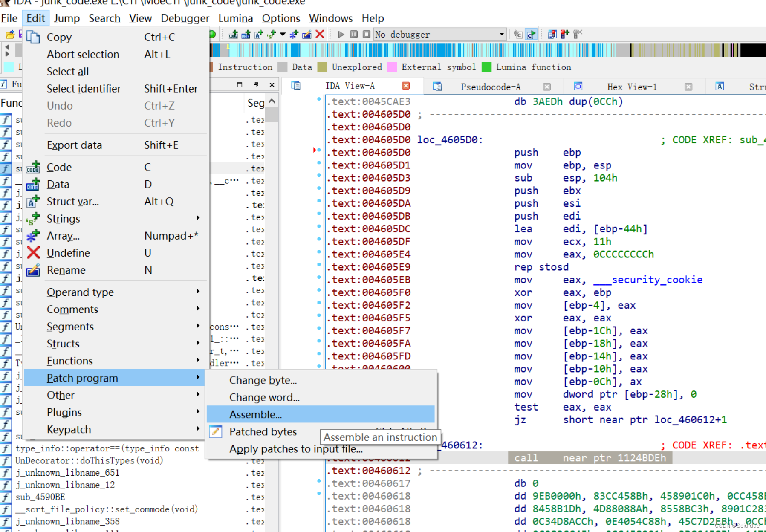This screenshot has height=532, width=766.
Task: Open the breakpoint list toolbar icon
Action: (552, 34)
